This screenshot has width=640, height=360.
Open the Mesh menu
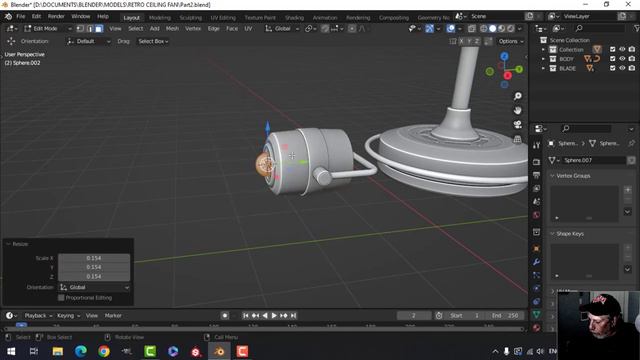(172, 29)
